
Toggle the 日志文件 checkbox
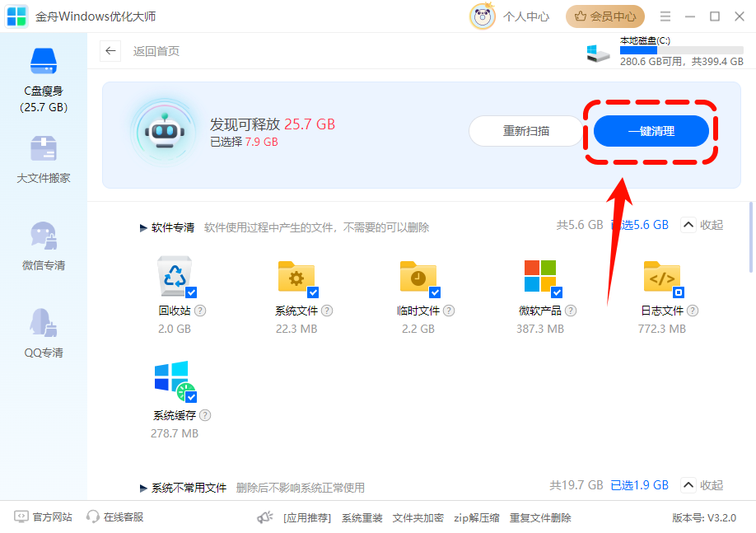click(679, 292)
